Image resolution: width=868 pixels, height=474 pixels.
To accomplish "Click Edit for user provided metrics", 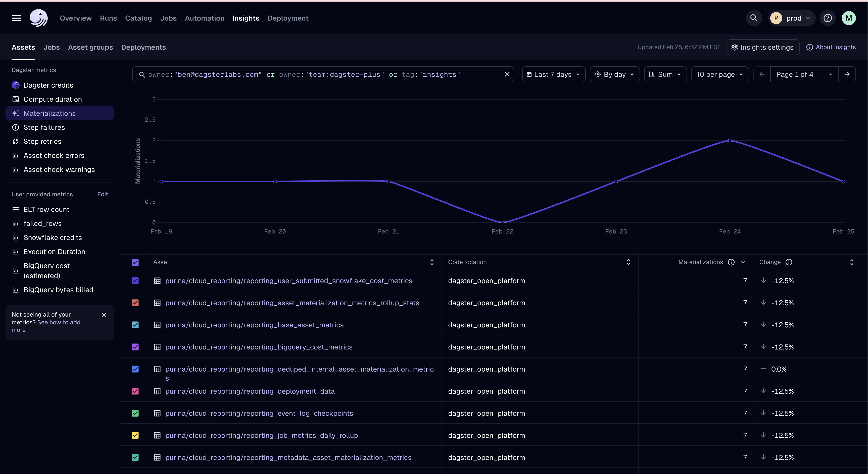I will tap(103, 194).
